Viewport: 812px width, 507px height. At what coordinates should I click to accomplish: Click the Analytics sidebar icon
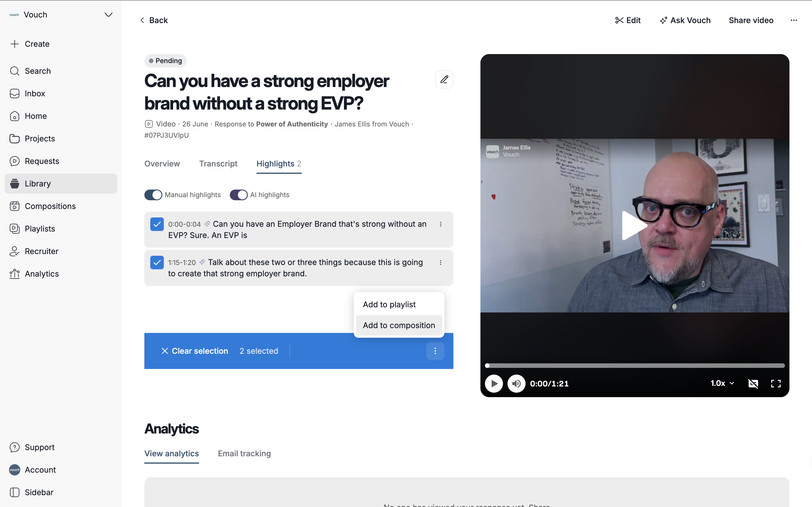(14, 273)
